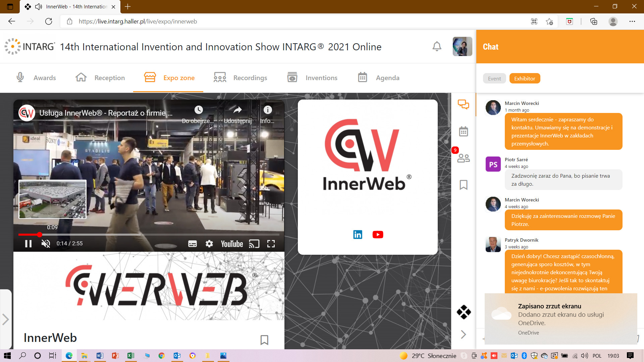The width and height of the screenshot is (644, 362).
Task: Open taskbar weather widget
Action: click(428, 356)
